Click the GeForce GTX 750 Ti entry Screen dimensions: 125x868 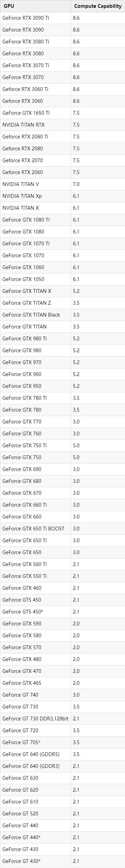click(x=24, y=446)
